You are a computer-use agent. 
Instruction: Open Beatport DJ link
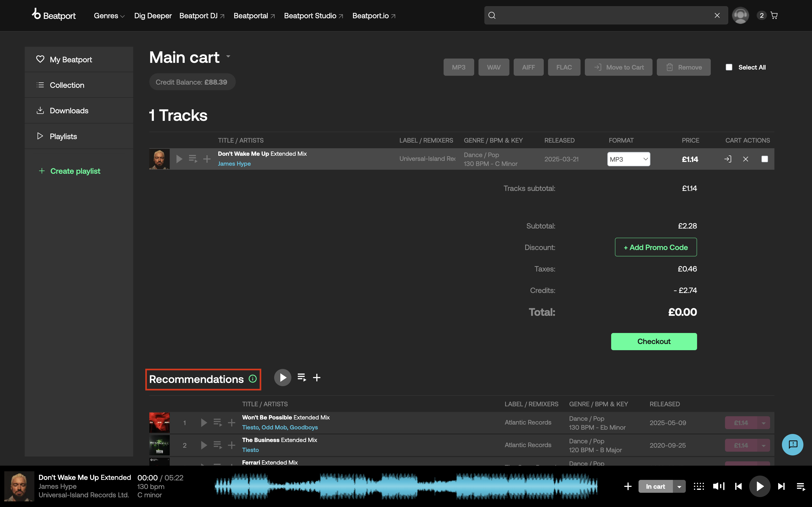202,16
